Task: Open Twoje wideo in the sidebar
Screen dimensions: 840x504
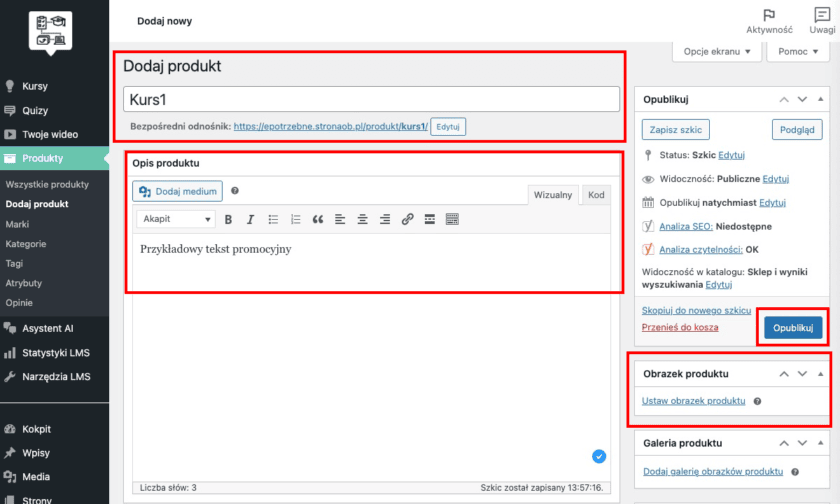Action: [54, 134]
